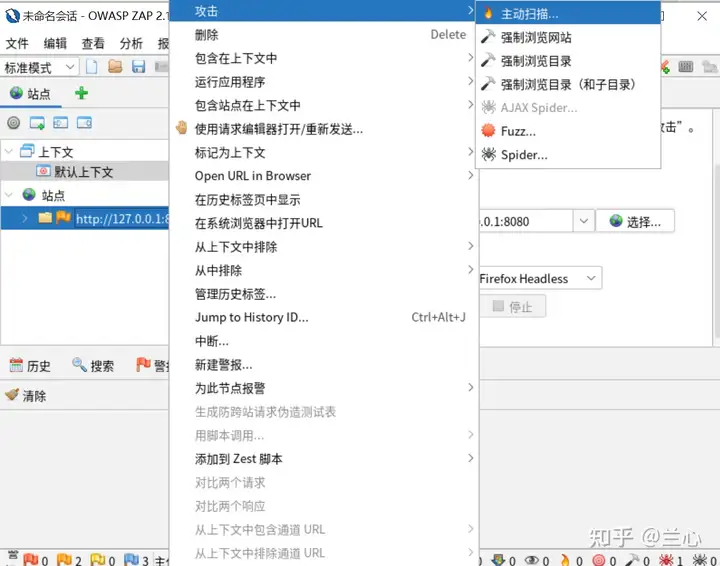The height and width of the screenshot is (566, 720).
Task: Click the new session toolbar icon
Action: [91, 67]
